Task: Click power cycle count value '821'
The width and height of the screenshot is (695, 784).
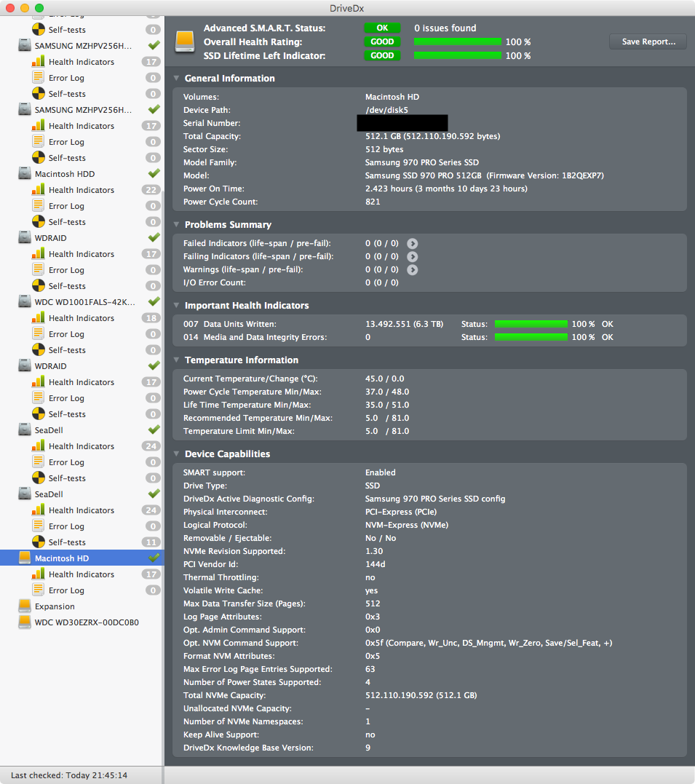Action: pyautogui.click(x=373, y=202)
